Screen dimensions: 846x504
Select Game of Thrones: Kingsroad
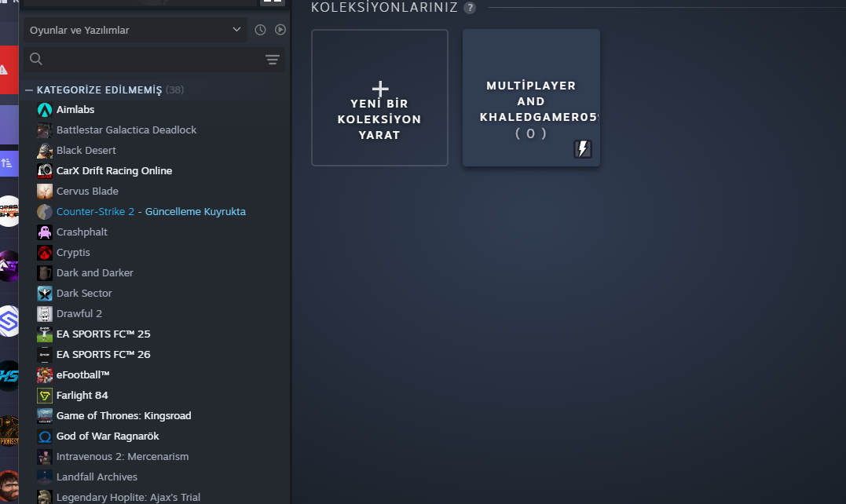pyautogui.click(x=123, y=416)
